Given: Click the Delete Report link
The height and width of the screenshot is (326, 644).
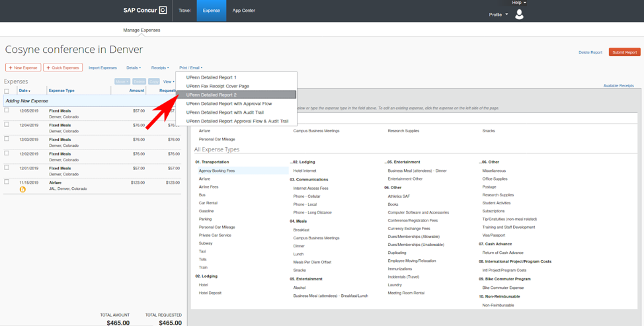Looking at the screenshot, I should click(590, 52).
